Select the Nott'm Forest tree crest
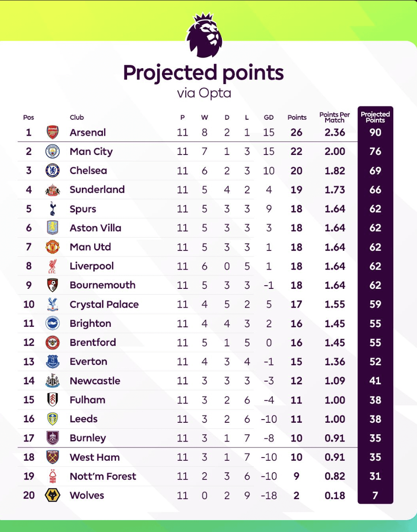The image size is (417, 532). [x=53, y=476]
